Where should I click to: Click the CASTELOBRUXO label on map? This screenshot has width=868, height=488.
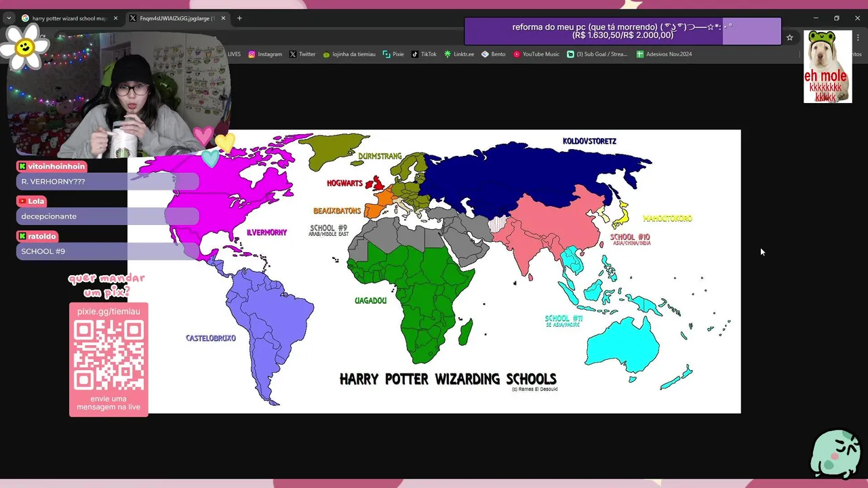pyautogui.click(x=211, y=338)
